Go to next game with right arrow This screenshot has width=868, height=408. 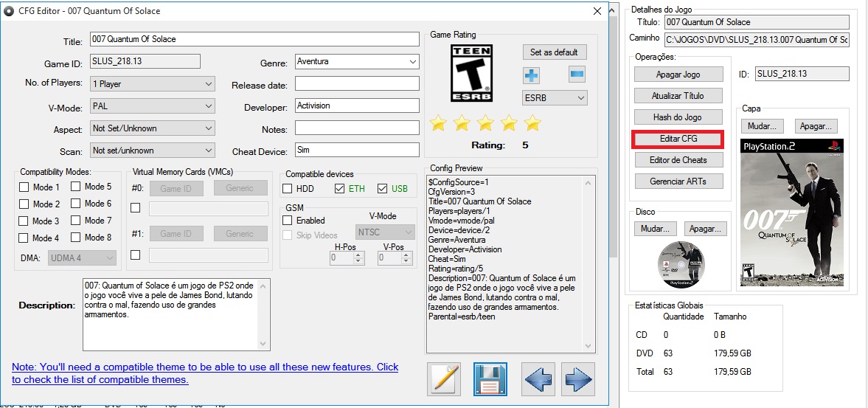click(578, 379)
